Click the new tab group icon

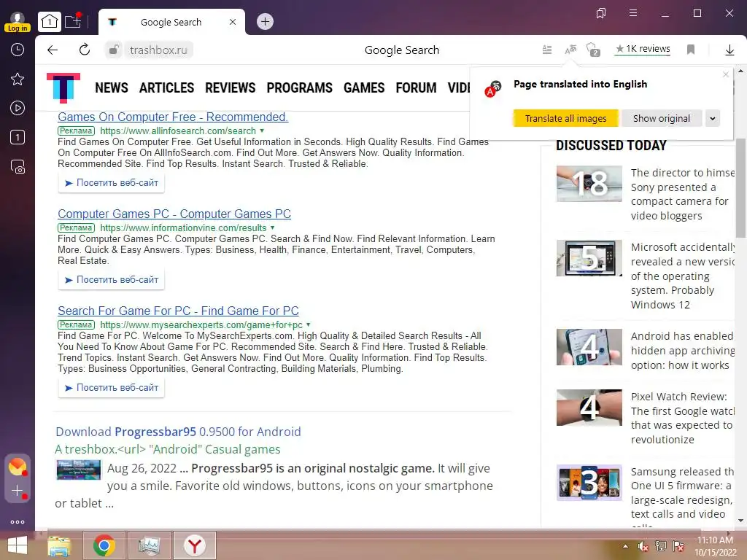[x=73, y=21]
